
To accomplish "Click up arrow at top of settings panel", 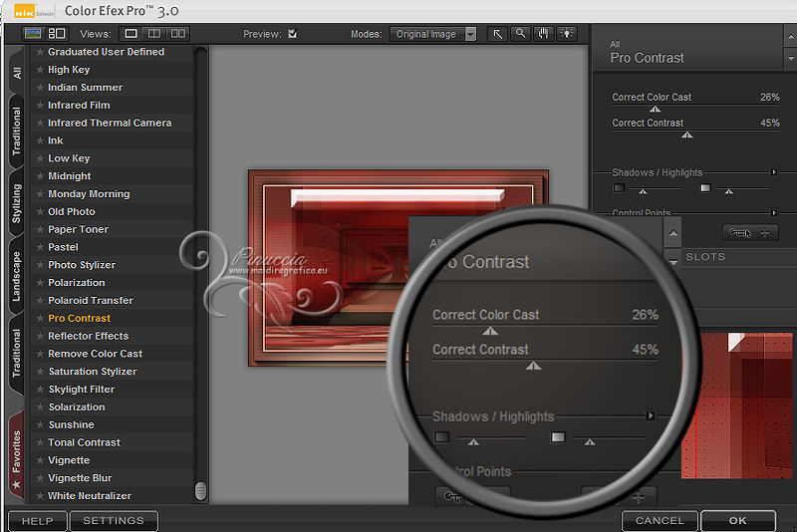I will (x=790, y=36).
